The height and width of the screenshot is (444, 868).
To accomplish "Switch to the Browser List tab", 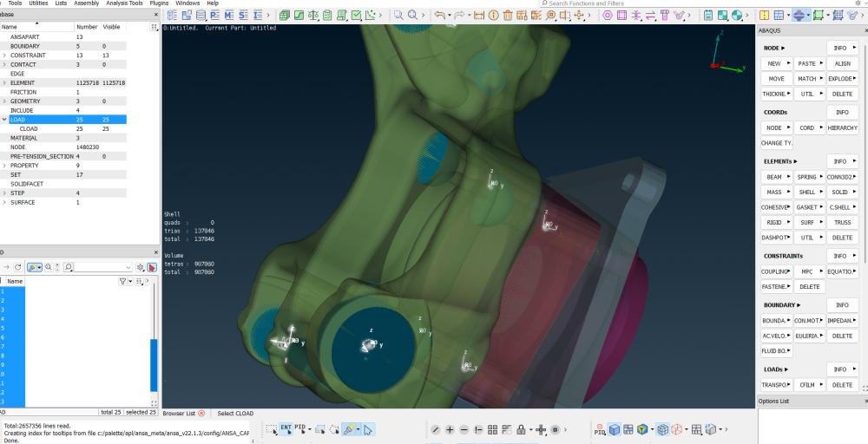I will pyautogui.click(x=180, y=414).
